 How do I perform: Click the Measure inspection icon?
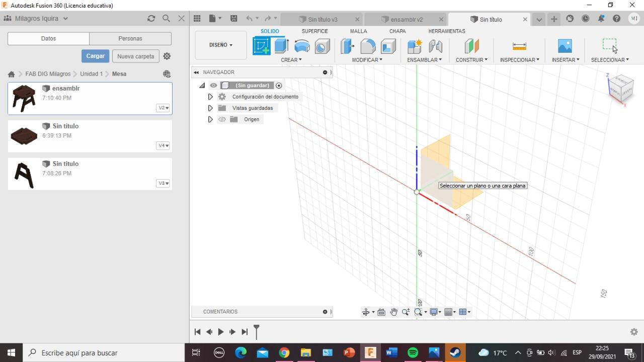(519, 46)
